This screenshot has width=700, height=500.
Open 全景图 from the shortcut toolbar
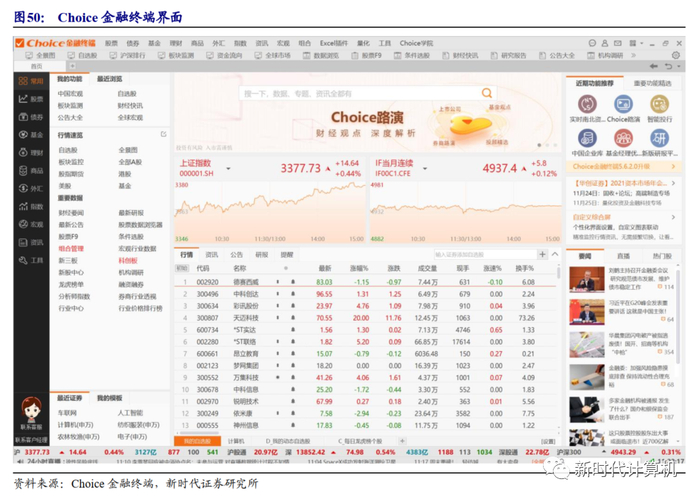(40, 55)
